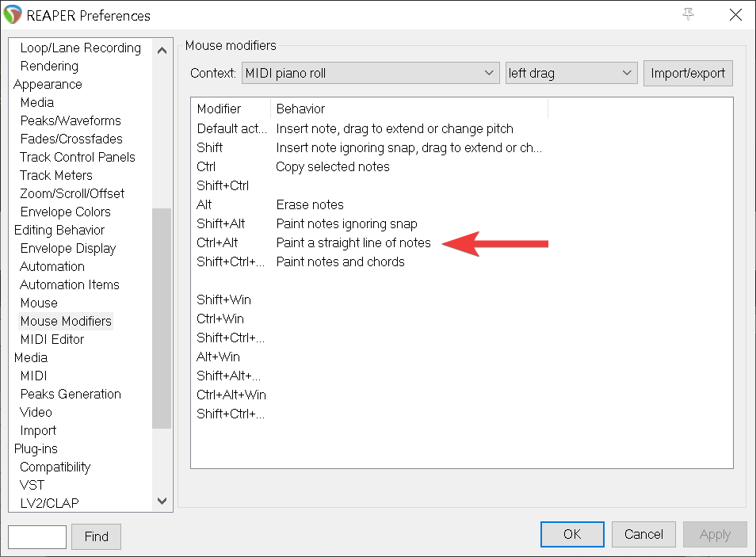Select the Ctrl+Alt modifier cell
Image resolution: width=756 pixels, height=557 pixels.
(217, 243)
